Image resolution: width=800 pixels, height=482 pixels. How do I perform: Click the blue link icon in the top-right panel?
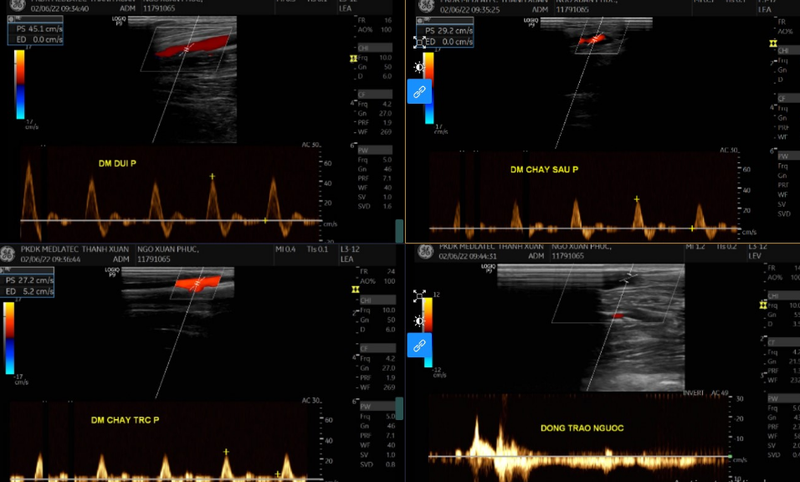pyautogui.click(x=420, y=91)
